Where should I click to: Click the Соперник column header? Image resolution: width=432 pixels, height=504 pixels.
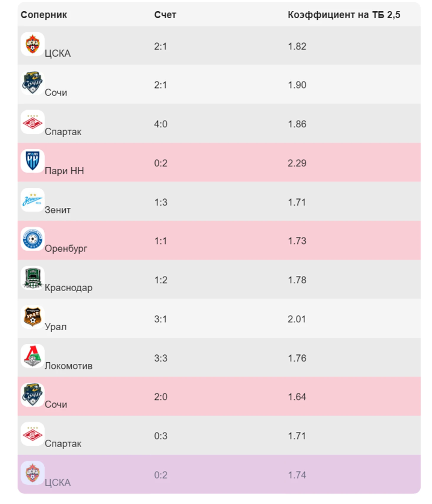pos(44,15)
